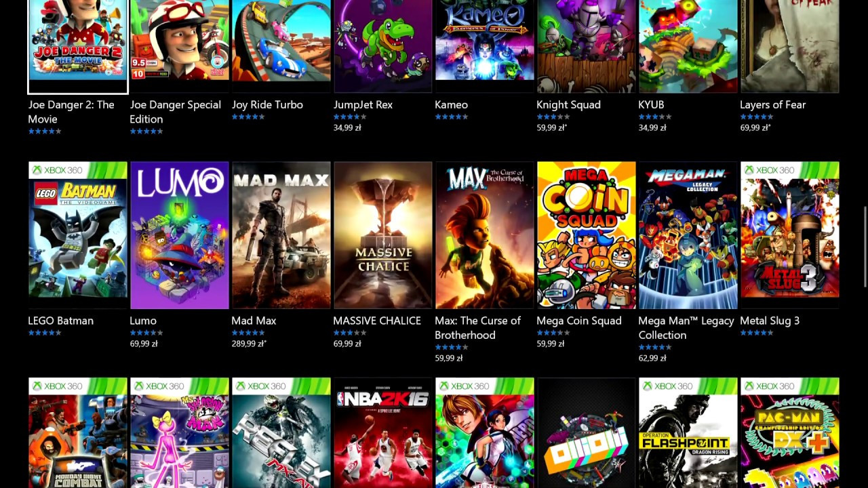Choose the MX vs ATV Reflex cover
Viewport: 868px width, 488px height.
[x=281, y=433]
